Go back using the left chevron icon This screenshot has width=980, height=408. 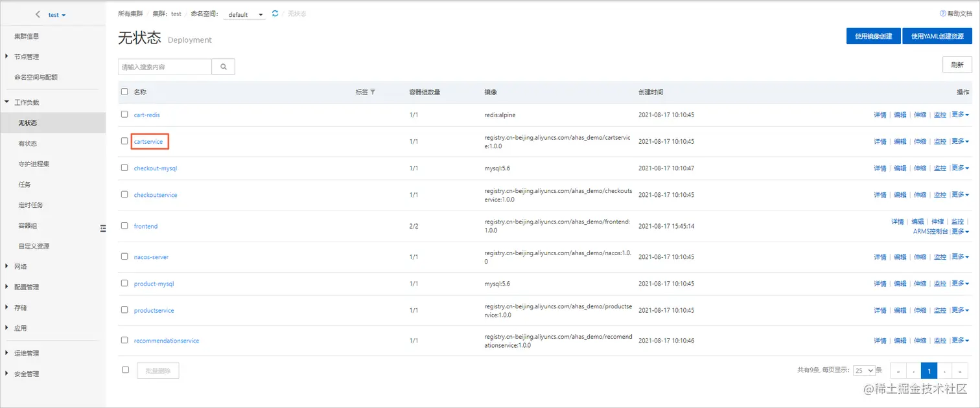38,14
